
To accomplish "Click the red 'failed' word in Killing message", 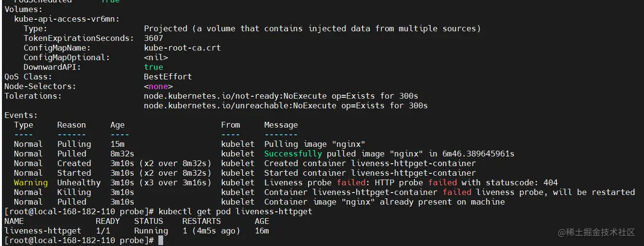I will pos(457,192).
